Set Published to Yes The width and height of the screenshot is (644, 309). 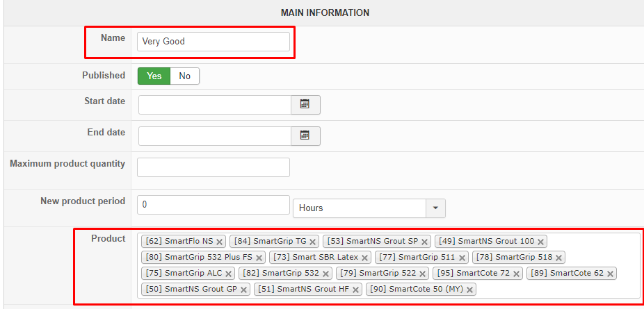154,76
